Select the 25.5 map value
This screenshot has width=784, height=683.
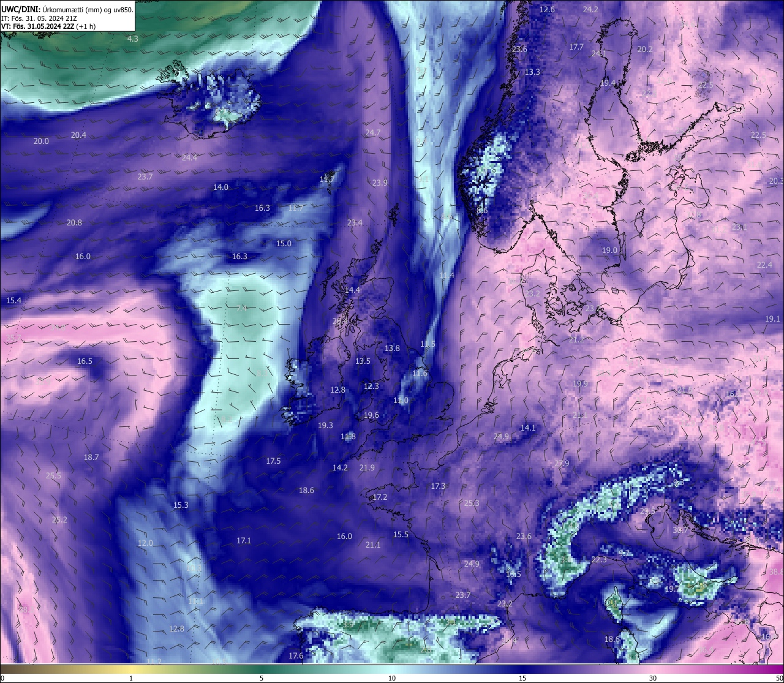pos(53,475)
